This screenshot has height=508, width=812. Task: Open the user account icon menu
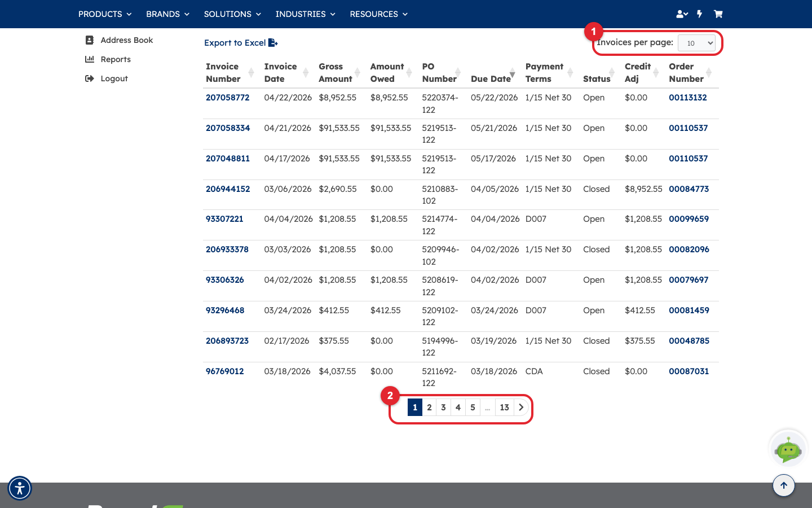click(682, 14)
